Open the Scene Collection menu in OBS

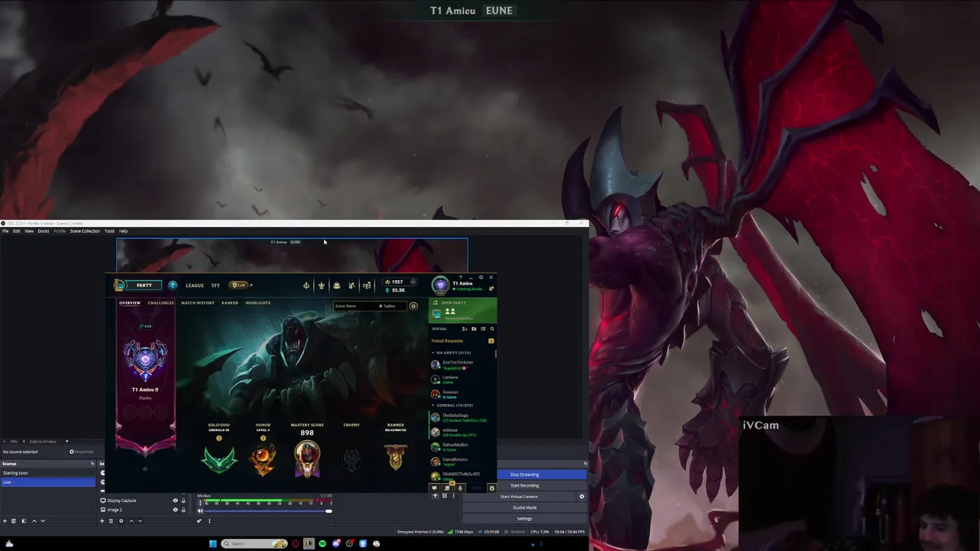pos(85,231)
